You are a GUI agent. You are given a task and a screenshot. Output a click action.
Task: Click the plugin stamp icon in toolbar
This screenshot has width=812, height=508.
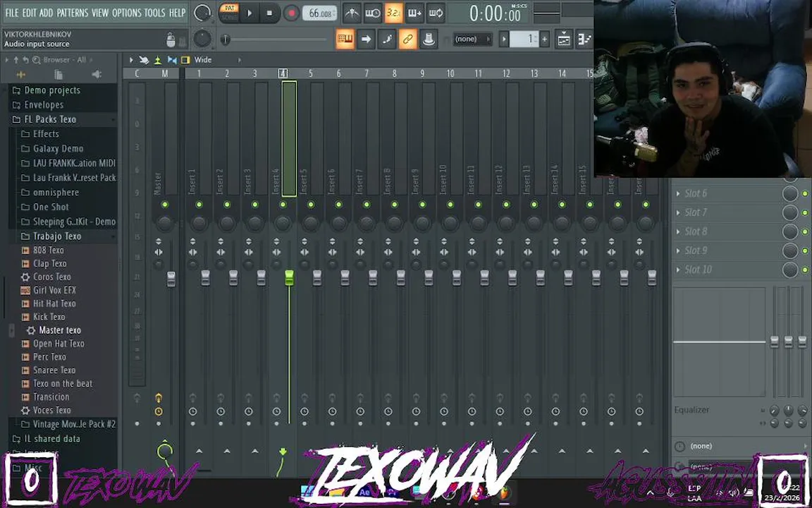tap(429, 39)
